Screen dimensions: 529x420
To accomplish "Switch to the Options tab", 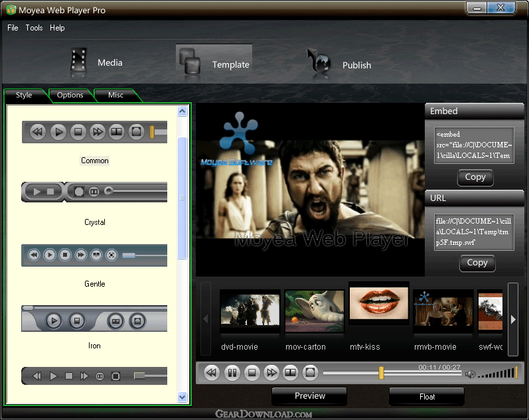I will [x=70, y=96].
